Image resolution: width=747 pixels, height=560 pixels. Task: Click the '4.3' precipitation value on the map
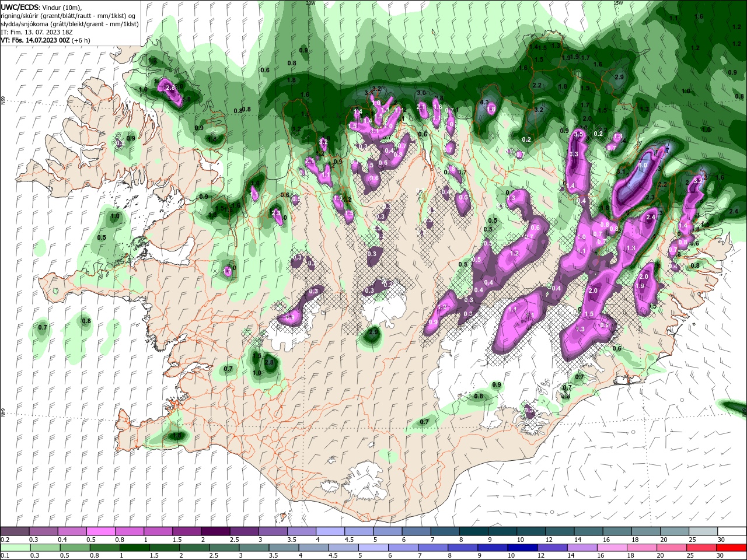(x=484, y=102)
